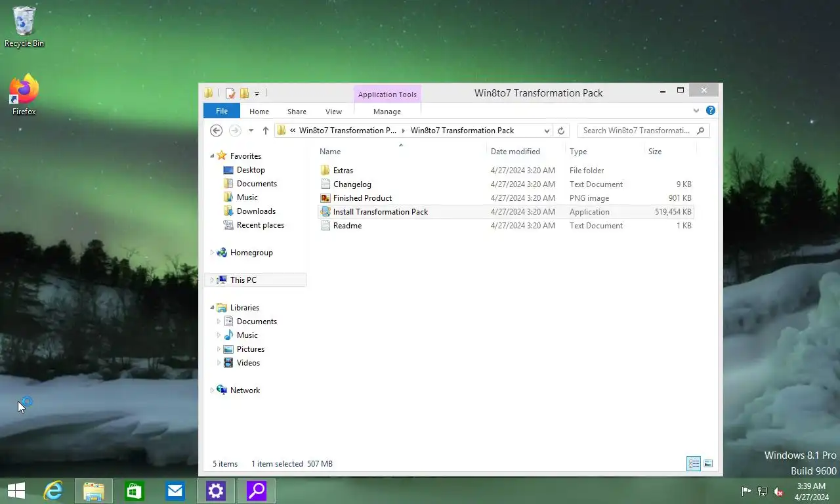Open Internet Explorer from the taskbar
Viewport: 840px width, 504px height.
[x=53, y=491]
